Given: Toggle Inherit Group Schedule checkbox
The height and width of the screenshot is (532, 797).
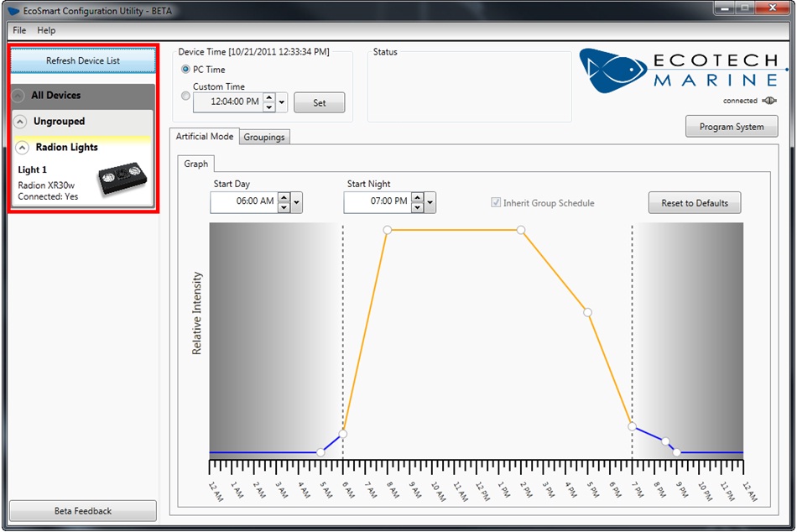Looking at the screenshot, I should tap(496, 202).
